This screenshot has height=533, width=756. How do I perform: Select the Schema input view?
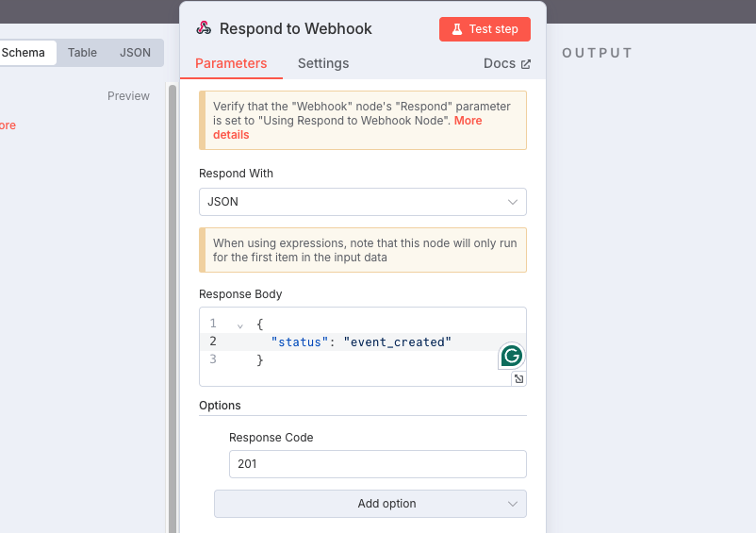24,53
